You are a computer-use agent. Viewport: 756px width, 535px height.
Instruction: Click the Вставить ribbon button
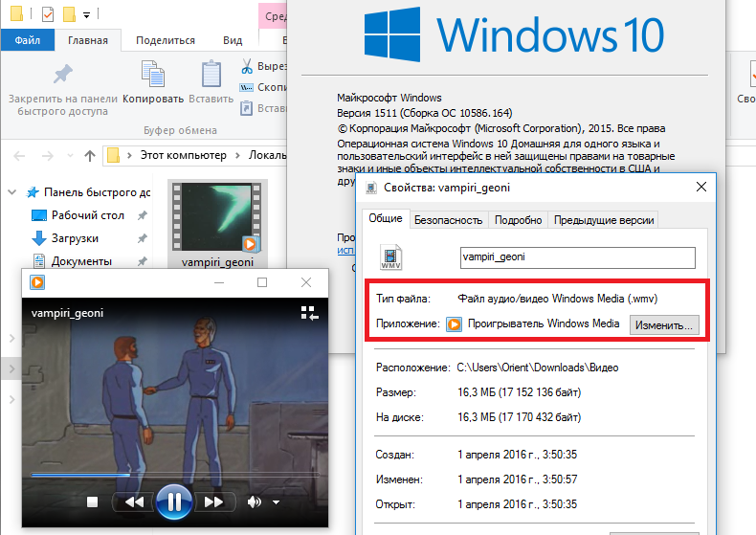tap(211, 82)
